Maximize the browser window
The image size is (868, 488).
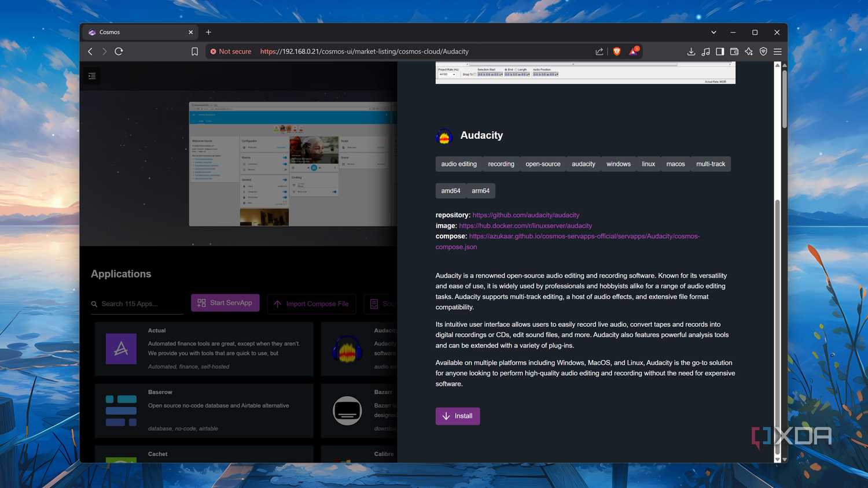pos(755,32)
